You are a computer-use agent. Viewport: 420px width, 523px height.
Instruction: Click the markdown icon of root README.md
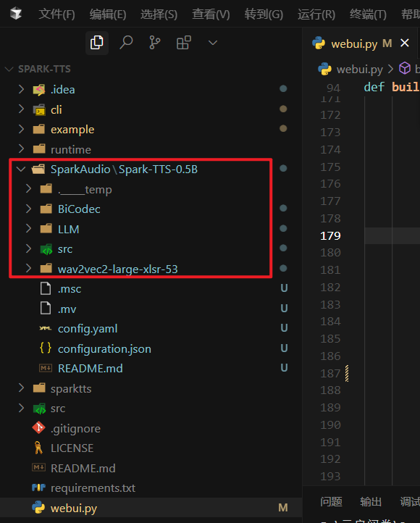coord(38,467)
